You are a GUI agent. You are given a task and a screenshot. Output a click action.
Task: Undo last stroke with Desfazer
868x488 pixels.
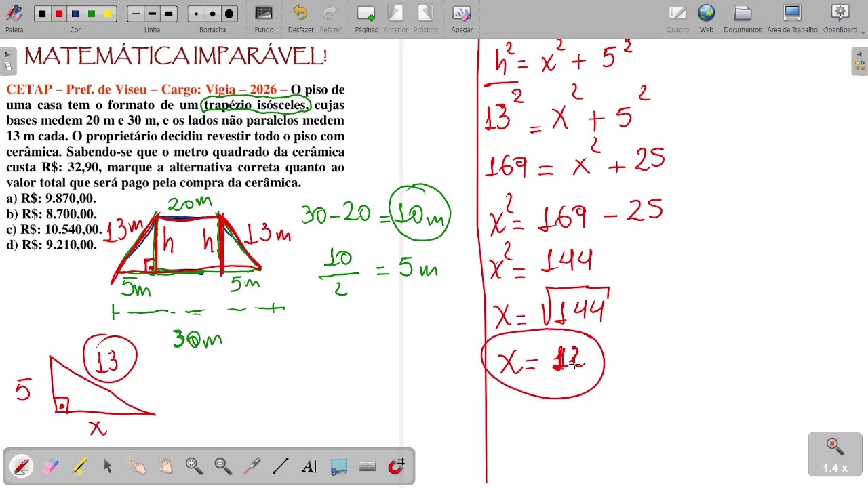300,18
